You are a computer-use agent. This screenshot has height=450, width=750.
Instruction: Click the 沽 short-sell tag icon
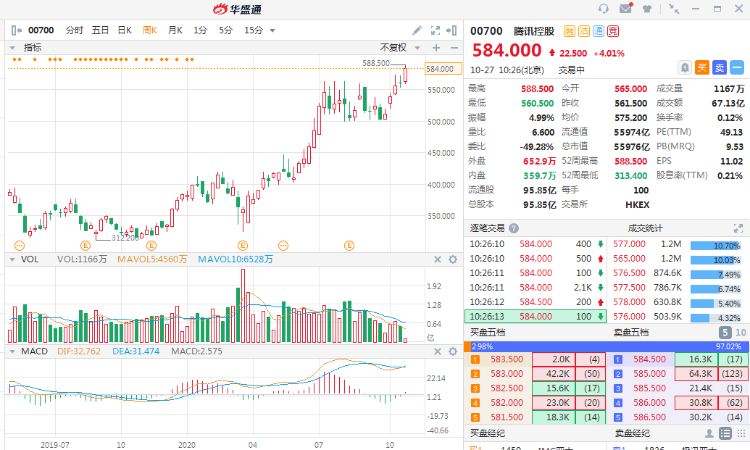coord(584,32)
